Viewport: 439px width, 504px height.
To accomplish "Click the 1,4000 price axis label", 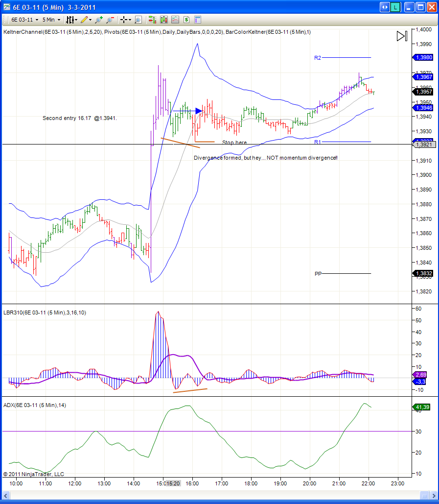I will 424,29.
